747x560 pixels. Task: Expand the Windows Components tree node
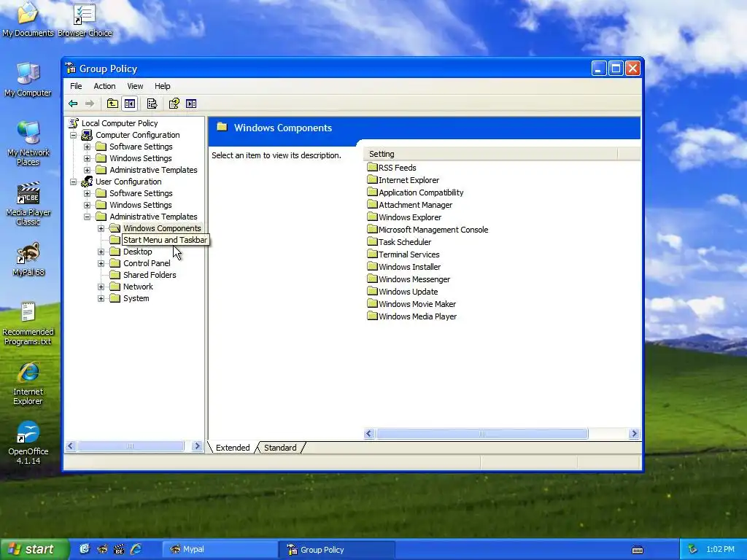click(x=101, y=228)
